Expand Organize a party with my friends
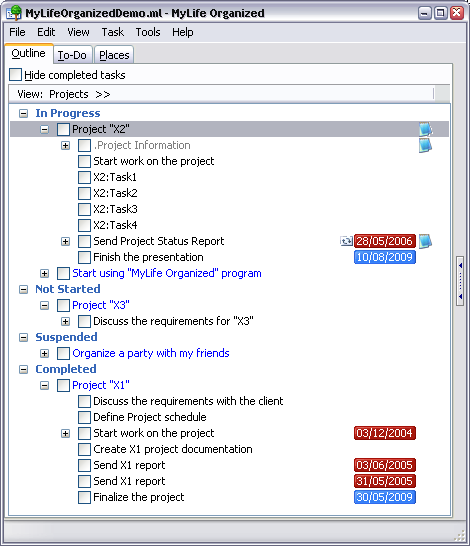This screenshot has height=546, width=470. [45, 354]
